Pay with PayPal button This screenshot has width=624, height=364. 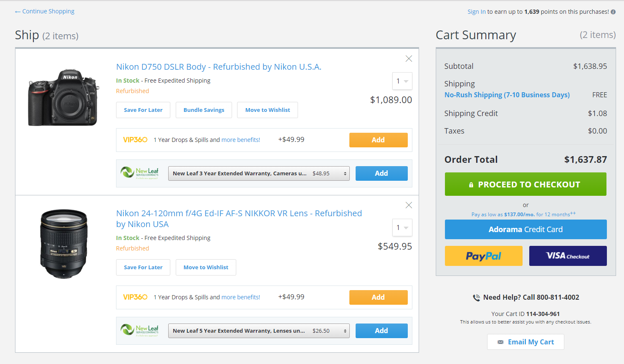tap(483, 256)
